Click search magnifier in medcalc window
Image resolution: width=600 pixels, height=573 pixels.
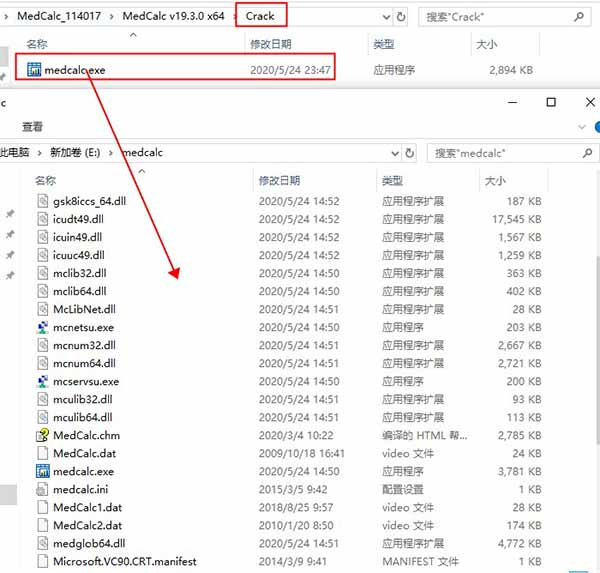(x=588, y=153)
